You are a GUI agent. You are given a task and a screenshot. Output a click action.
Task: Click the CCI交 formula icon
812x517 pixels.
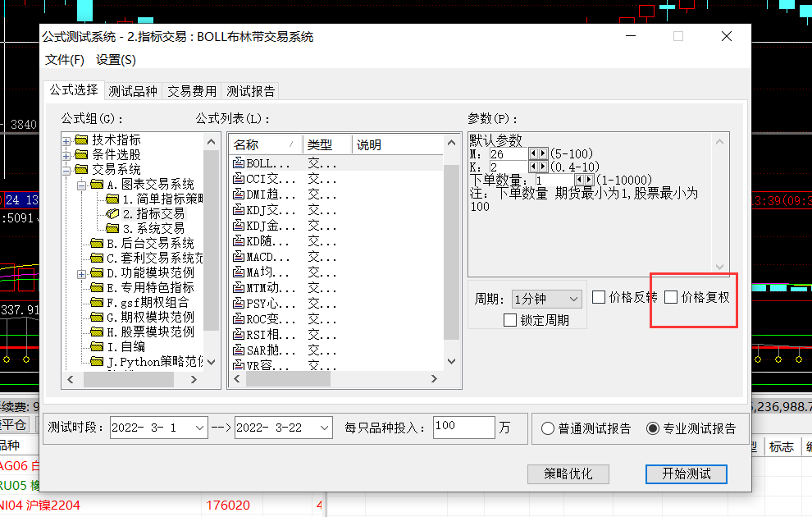click(x=239, y=179)
